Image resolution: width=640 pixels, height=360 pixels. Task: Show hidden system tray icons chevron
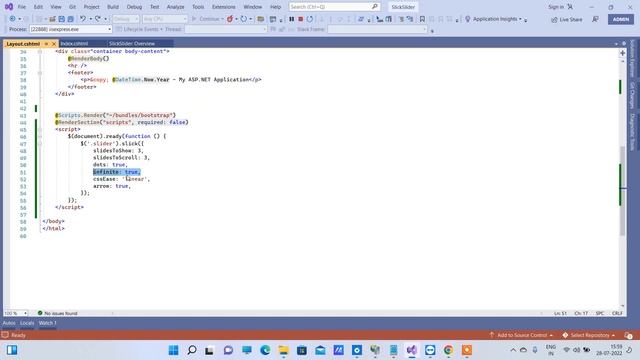(x=513, y=350)
